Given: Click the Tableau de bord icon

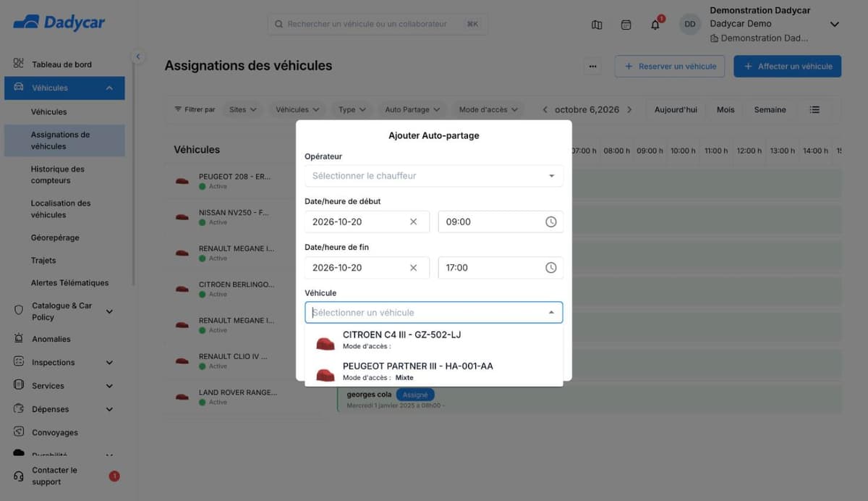Looking at the screenshot, I should [19, 64].
